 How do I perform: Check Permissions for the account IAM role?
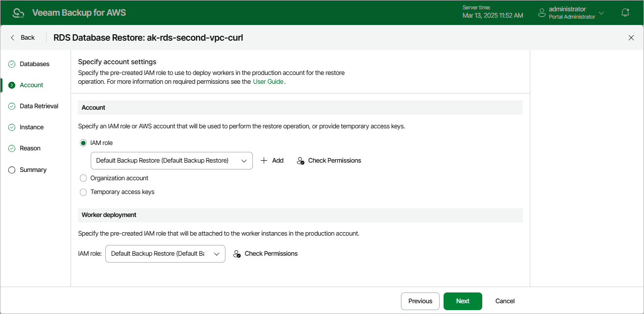point(329,161)
